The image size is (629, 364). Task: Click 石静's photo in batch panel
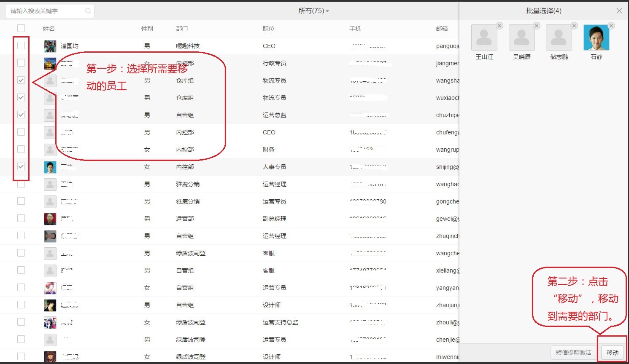(x=596, y=38)
